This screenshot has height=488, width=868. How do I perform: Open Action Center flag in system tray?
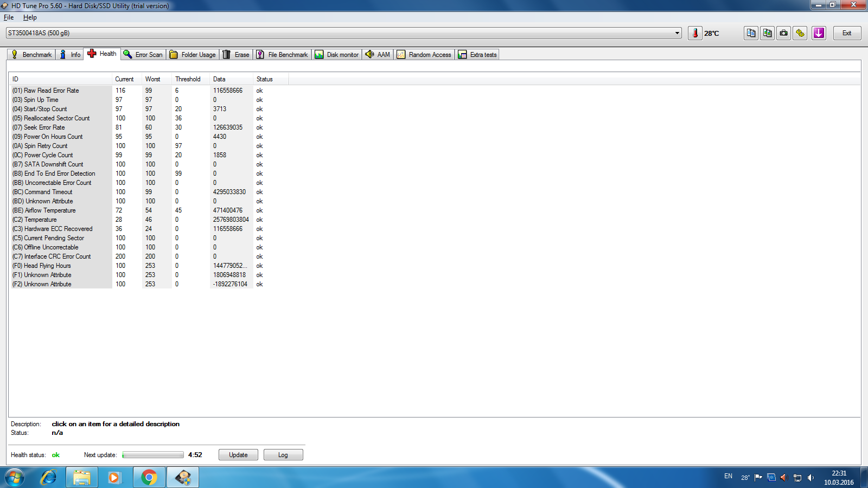coord(758,478)
